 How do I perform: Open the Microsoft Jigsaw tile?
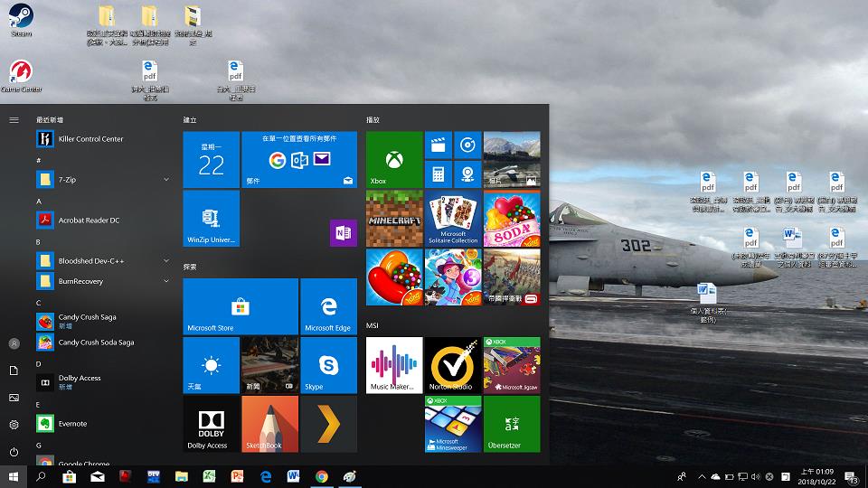click(x=512, y=365)
